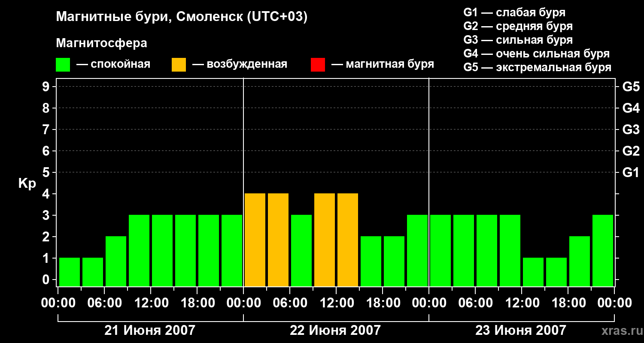Click the 'G5 — экстремальная буря' legend line
The height and width of the screenshot is (343, 644).
click(538, 68)
